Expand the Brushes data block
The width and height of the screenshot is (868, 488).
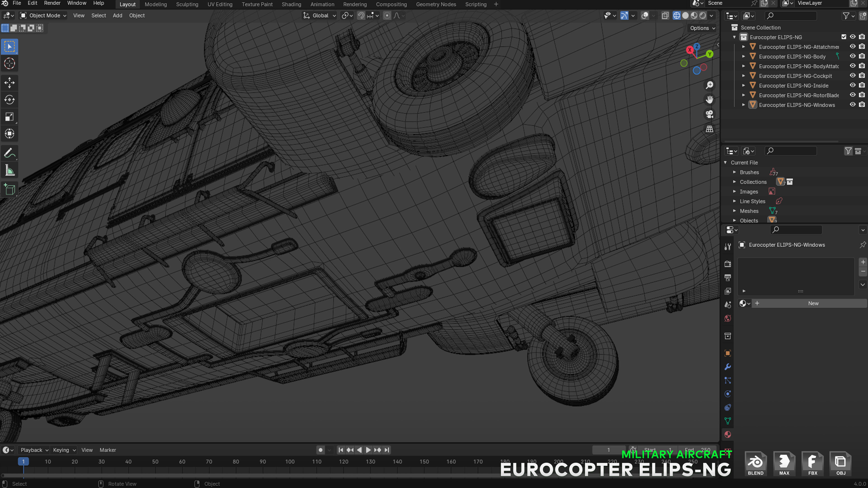click(735, 172)
